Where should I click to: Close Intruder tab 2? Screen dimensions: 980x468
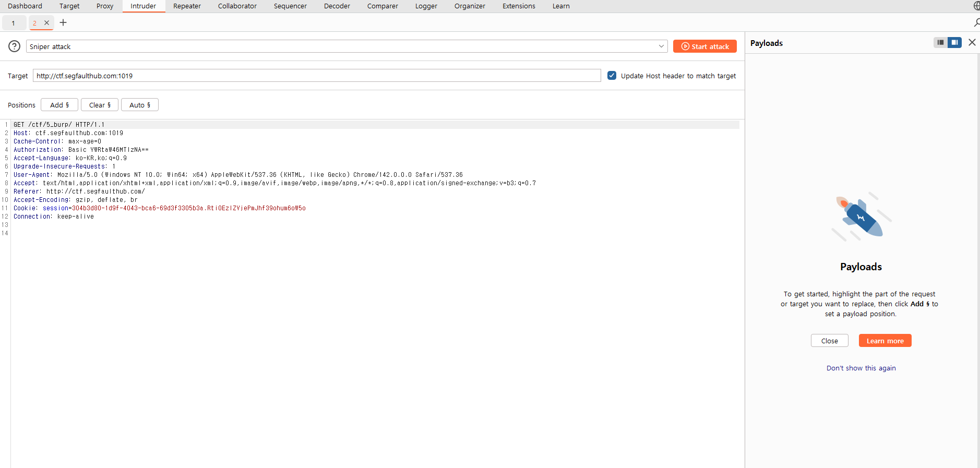point(47,22)
